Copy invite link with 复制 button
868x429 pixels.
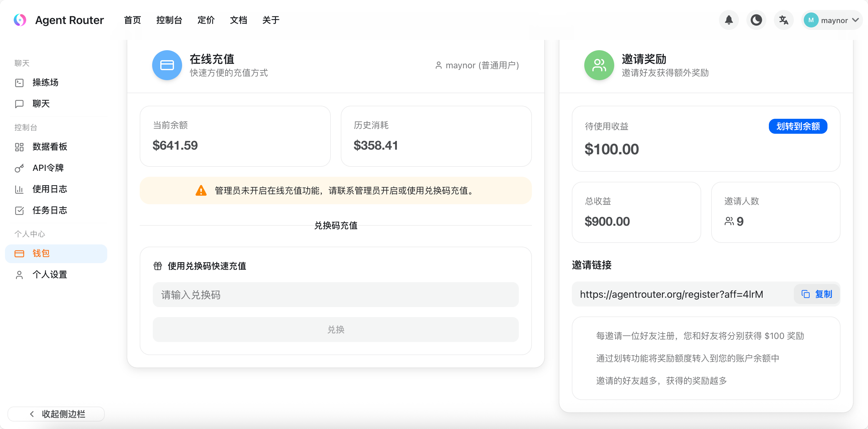(817, 294)
